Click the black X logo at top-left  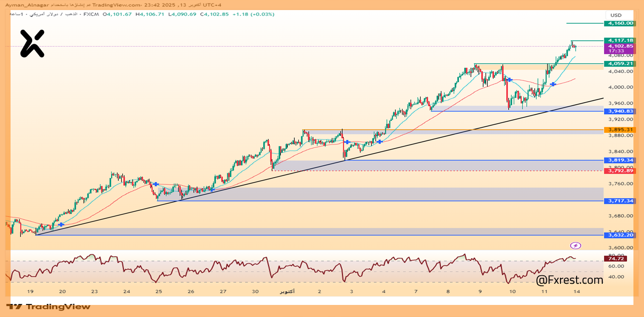(32, 43)
